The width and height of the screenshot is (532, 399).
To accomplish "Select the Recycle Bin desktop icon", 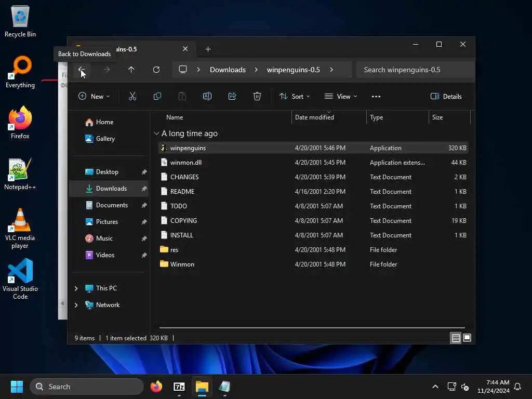I will tap(20, 21).
